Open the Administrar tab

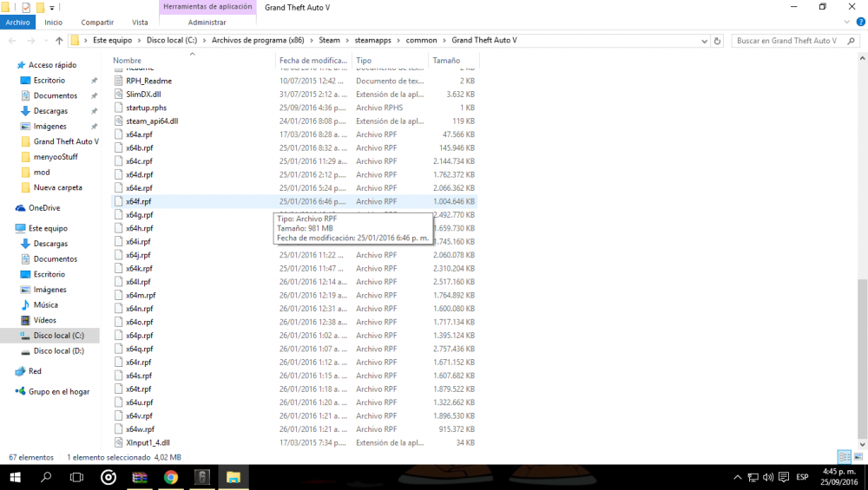point(207,23)
